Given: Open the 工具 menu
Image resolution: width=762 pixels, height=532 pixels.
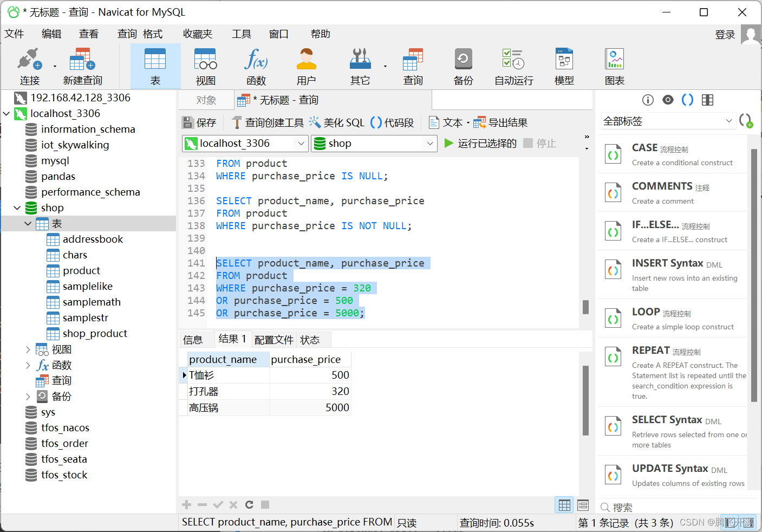Looking at the screenshot, I should 242,34.
